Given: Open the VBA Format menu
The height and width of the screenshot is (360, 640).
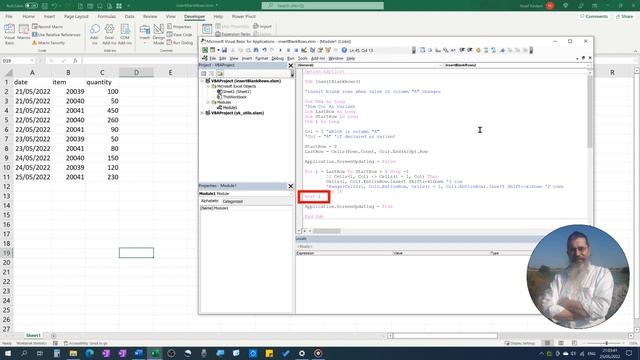Looking at the screenshot, I should (x=261, y=58).
